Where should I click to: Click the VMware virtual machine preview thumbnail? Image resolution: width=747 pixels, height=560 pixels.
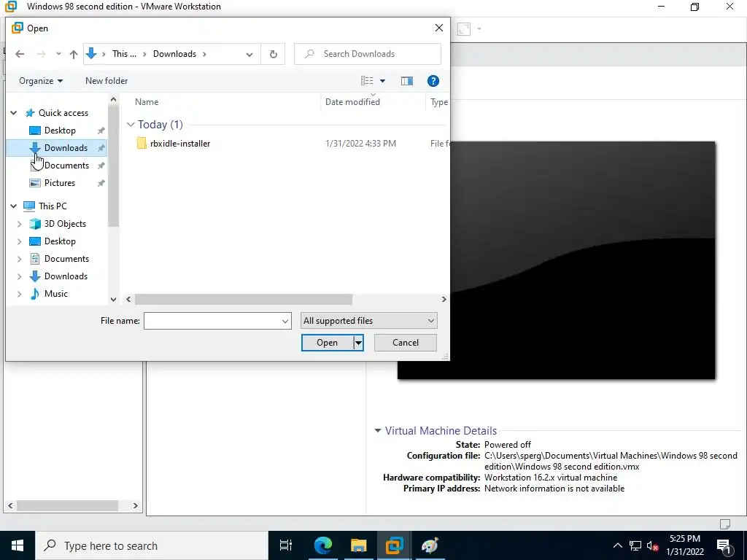[556, 260]
